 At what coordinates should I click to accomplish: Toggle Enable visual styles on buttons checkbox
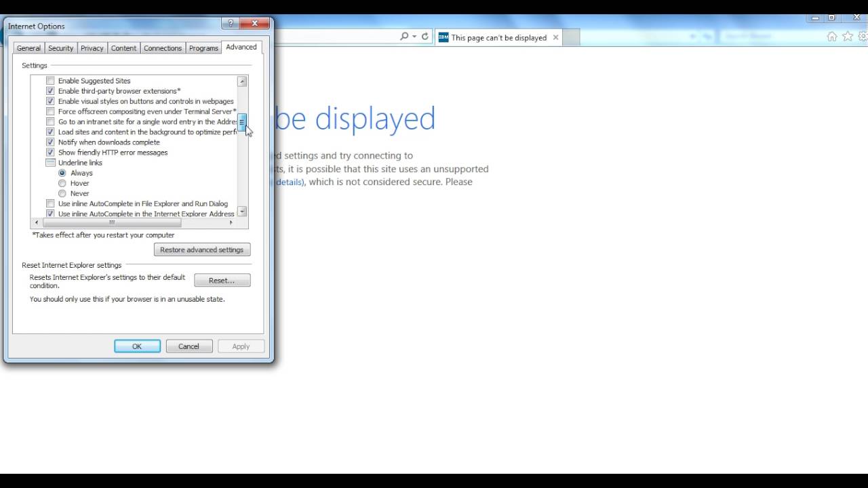[50, 101]
